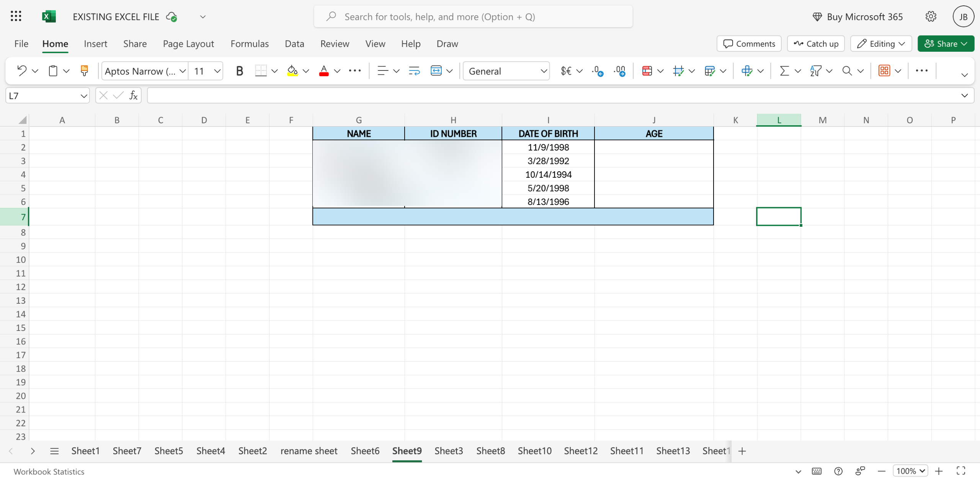Open the Conditional Formatting icon
Image resolution: width=980 pixels, height=478 pixels.
click(x=647, y=71)
